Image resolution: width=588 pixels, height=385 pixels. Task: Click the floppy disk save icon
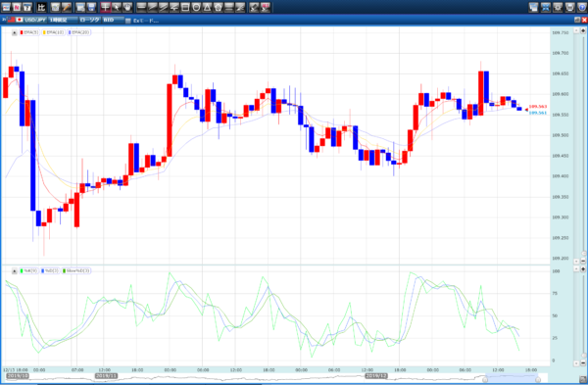(91, 7)
